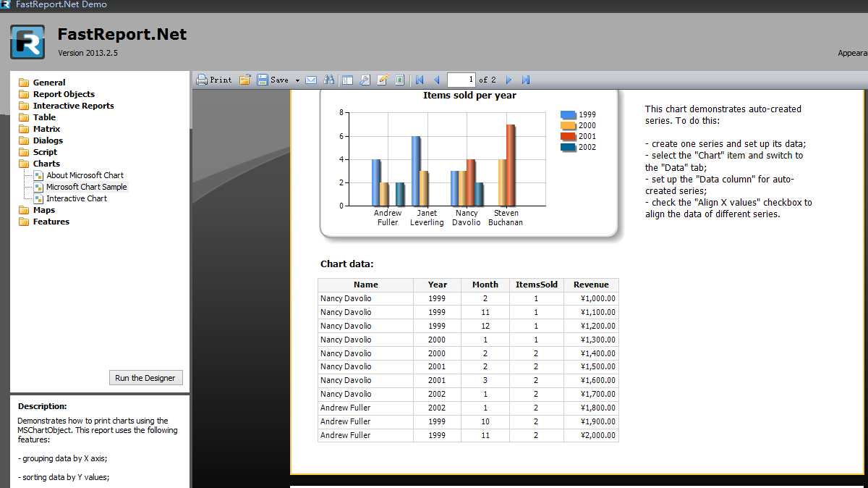Click the watermark icon in toolbar
This screenshot has height=488, width=868.
coord(399,80)
